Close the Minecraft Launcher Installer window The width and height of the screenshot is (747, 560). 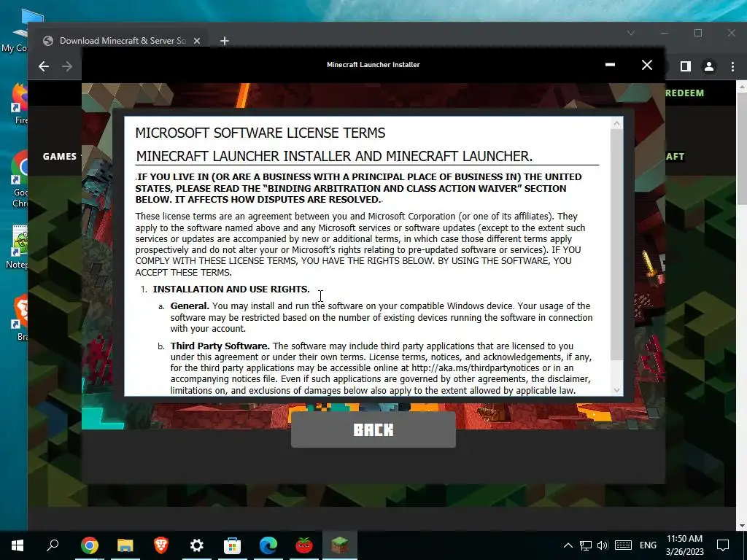pos(646,65)
